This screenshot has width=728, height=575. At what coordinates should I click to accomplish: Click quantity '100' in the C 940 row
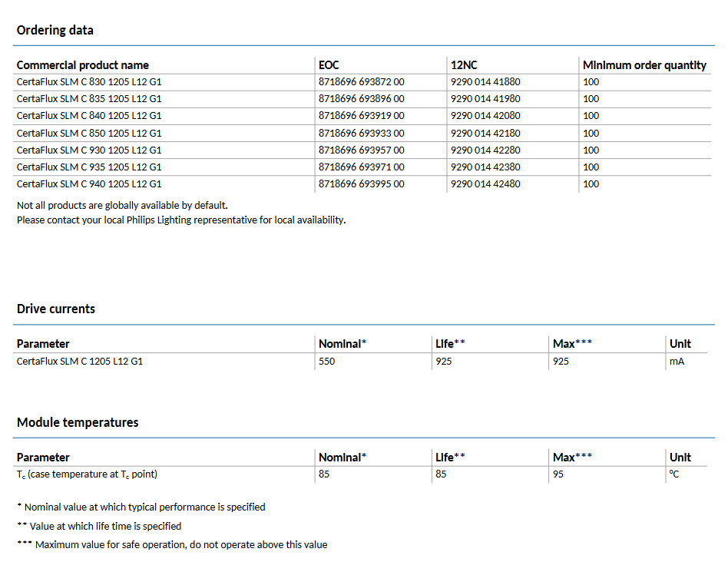point(591,183)
